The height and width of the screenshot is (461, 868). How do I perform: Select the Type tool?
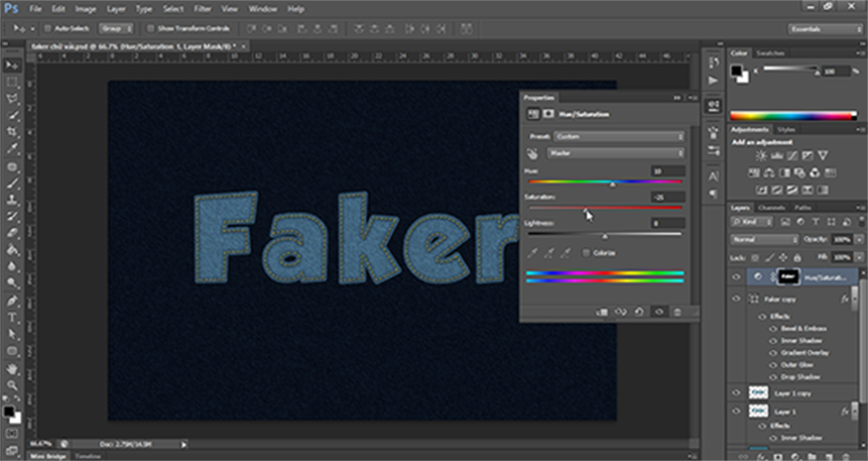[13, 318]
